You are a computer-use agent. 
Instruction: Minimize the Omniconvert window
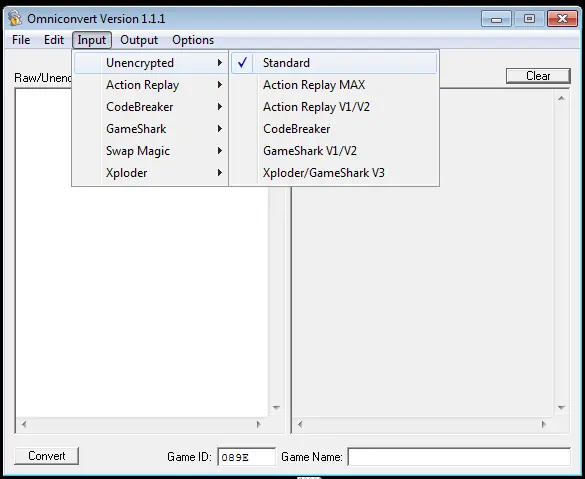tap(496, 19)
